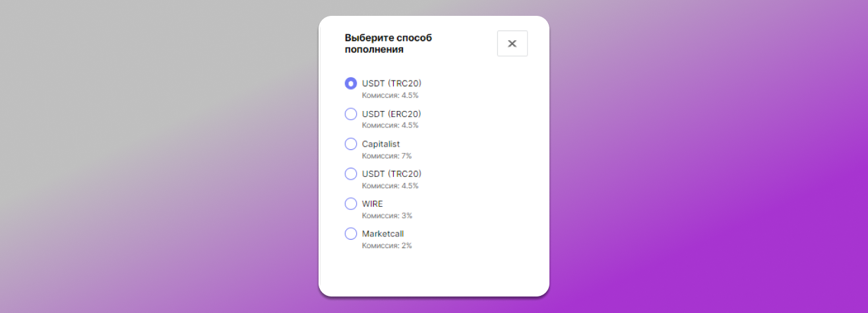This screenshot has height=313, width=868.
Task: Click the "Marketcall" option label text
Action: (x=383, y=234)
